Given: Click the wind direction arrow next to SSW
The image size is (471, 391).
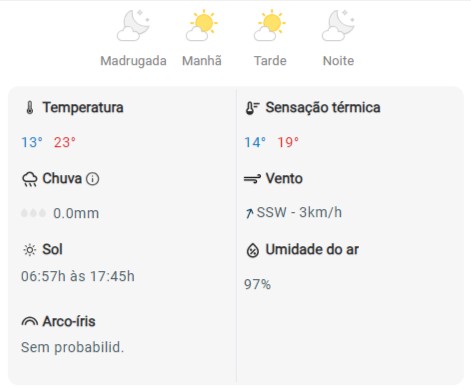Looking at the screenshot, I should click(249, 213).
